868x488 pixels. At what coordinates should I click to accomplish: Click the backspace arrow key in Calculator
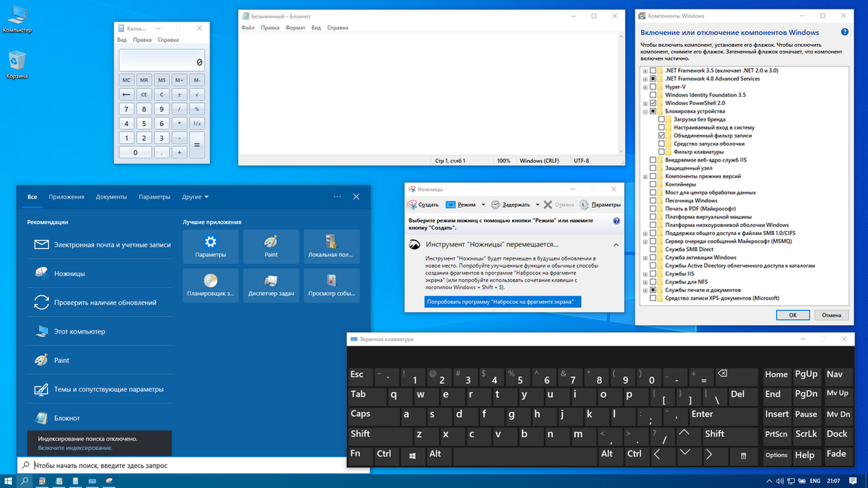click(x=126, y=94)
